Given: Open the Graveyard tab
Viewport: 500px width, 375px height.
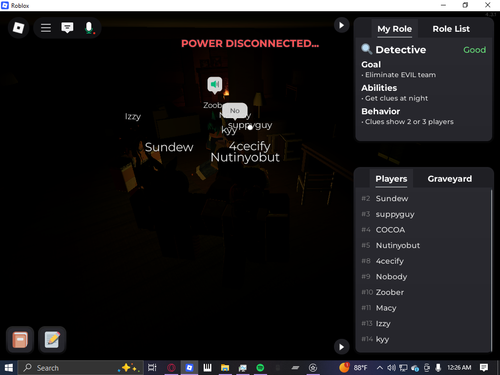Looking at the screenshot, I should [450, 179].
